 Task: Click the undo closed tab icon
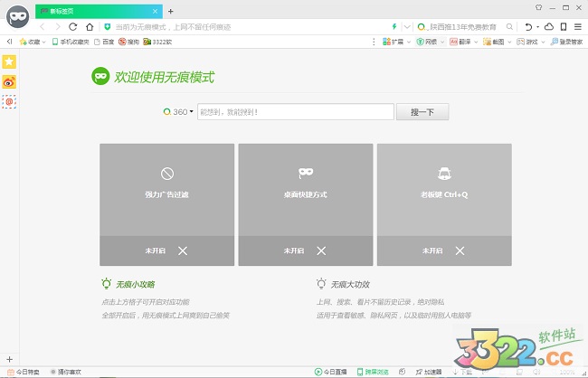pyautogui.click(x=529, y=27)
